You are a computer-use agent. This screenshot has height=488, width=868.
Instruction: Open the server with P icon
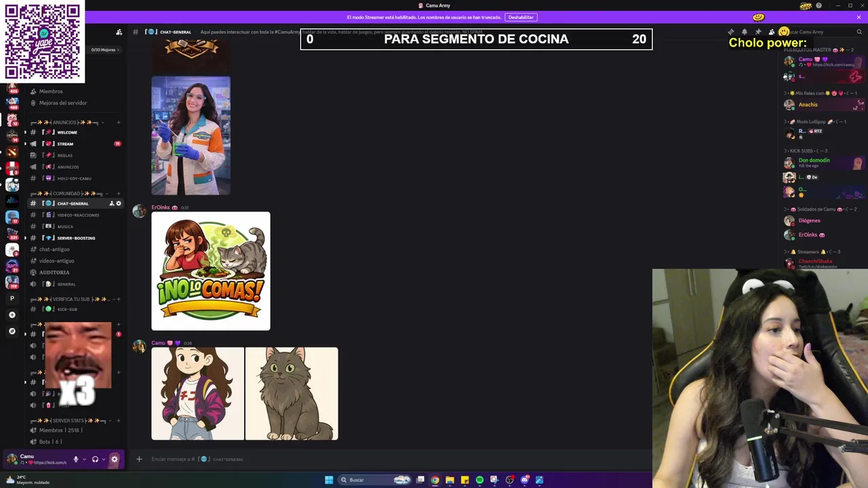coord(12,298)
